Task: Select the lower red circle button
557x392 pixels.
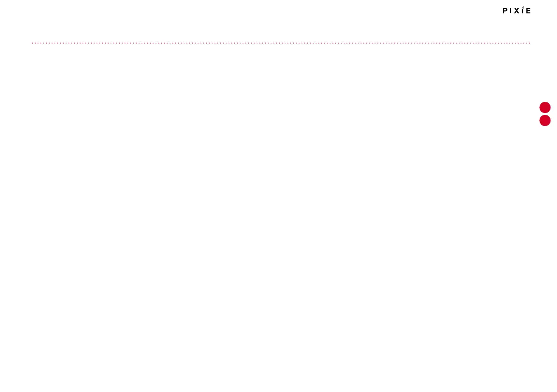Action: pos(545,121)
